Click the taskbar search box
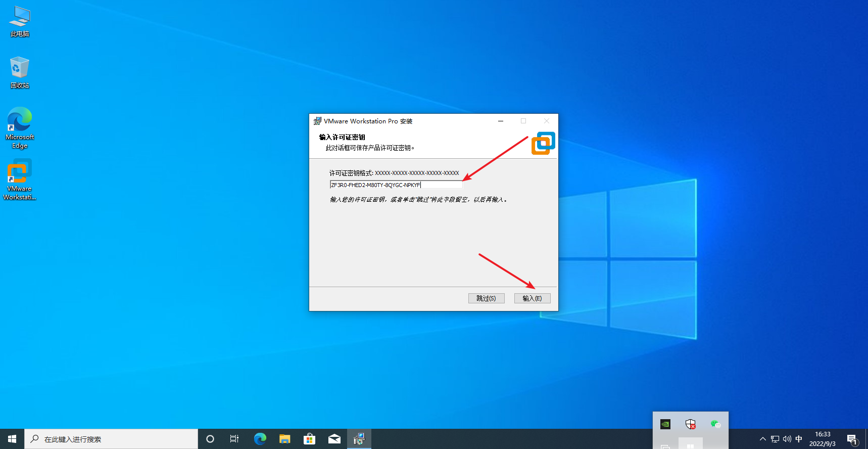Viewport: 868px width, 449px height. coord(111,439)
